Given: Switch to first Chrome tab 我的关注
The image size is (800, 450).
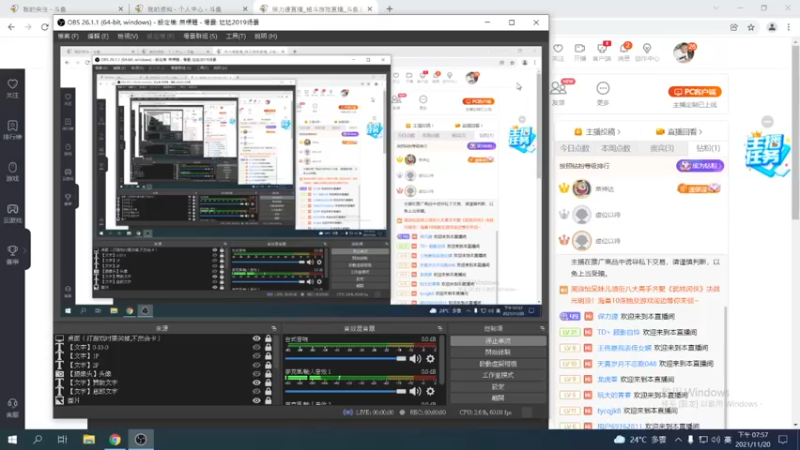Looking at the screenshot, I should 65,9.
